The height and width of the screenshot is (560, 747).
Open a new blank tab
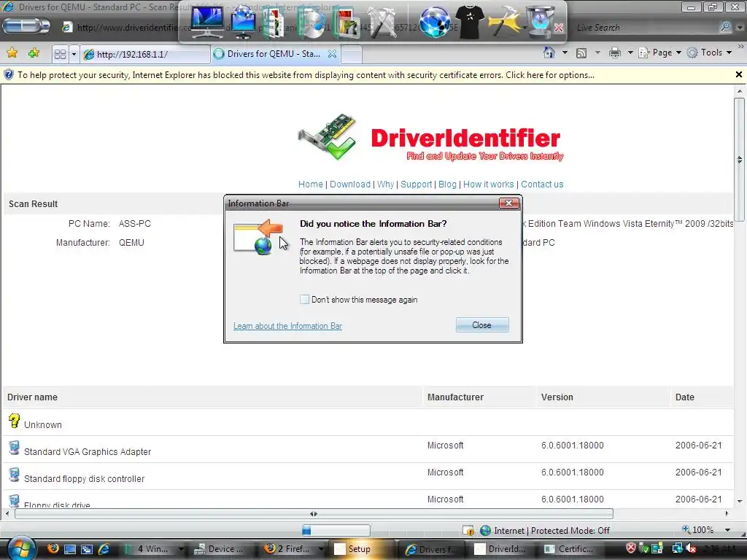pyautogui.click(x=352, y=54)
